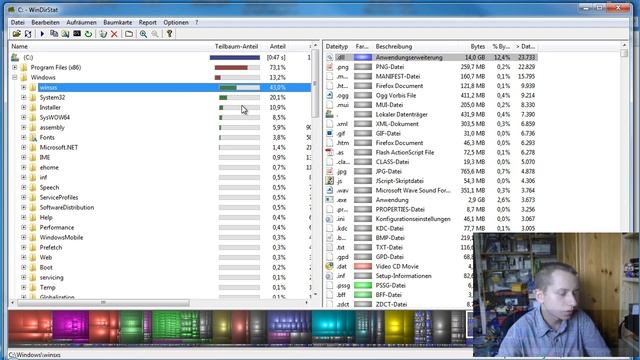The image size is (640, 360).
Task: Click the zoom in magnifier icon
Action: [143, 34]
